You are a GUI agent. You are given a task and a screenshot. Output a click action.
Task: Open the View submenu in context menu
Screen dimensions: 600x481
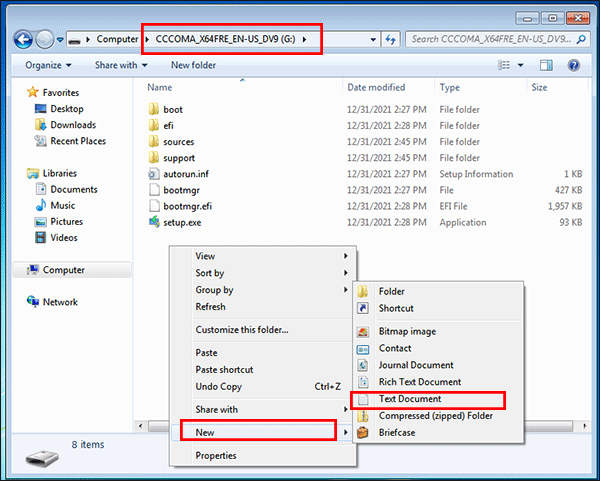(263, 256)
